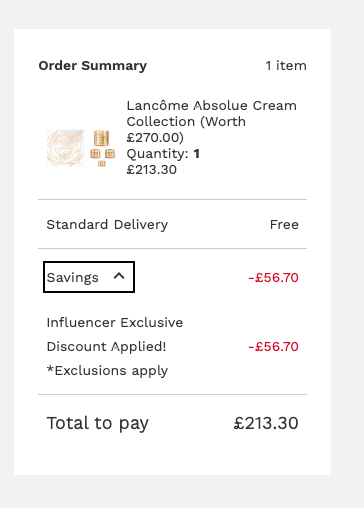Image resolution: width=364 pixels, height=508 pixels.
Task: Click the (Worth £270.00) text in the product title
Action: (x=186, y=129)
